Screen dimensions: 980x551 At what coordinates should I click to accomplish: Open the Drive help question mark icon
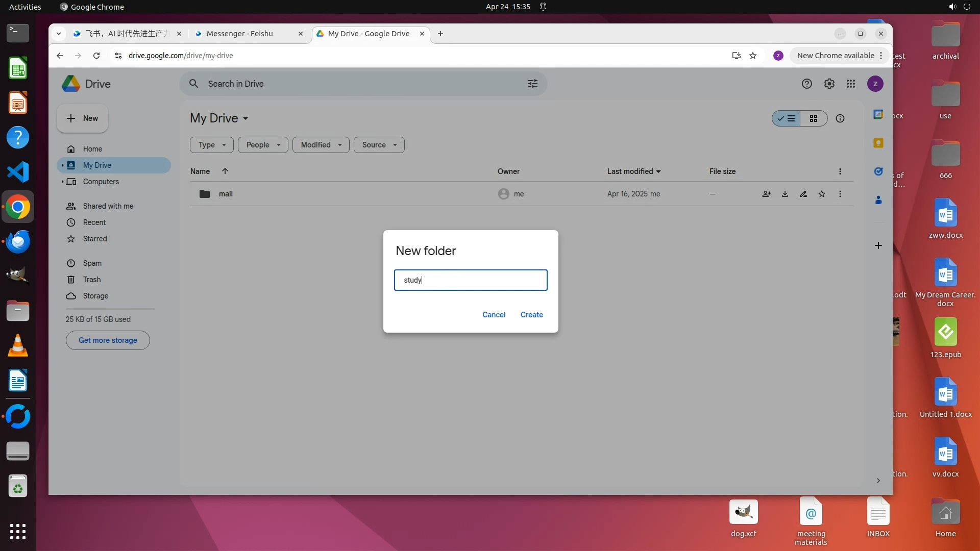[x=806, y=84]
